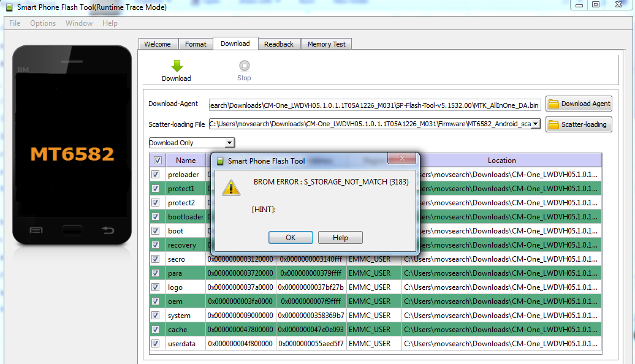Open the Options menu
Screen dimensions: 635x364
[x=43, y=23]
